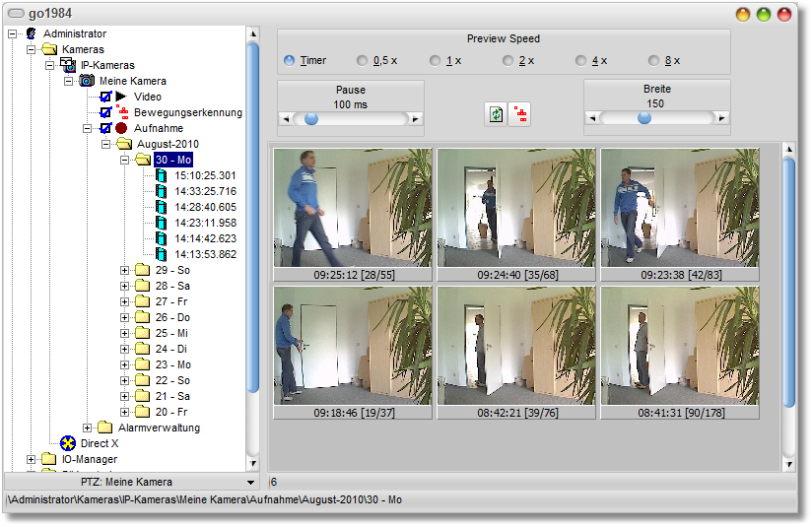
Task: Select the 21 - Sa tree item
Action: (172, 396)
